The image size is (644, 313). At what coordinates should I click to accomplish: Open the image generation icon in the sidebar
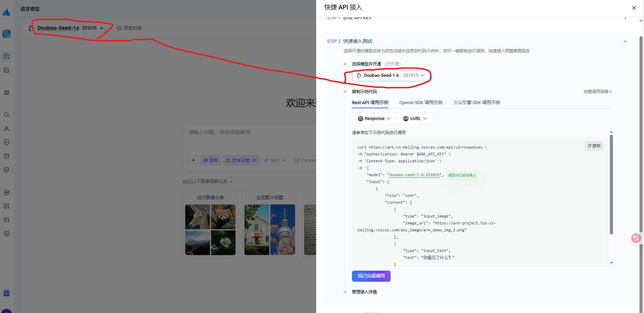7,70
